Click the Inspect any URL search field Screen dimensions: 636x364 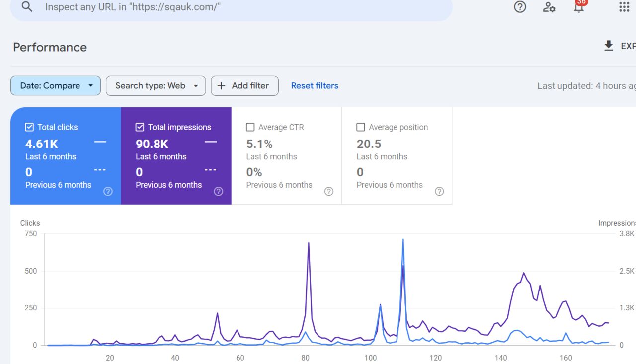[231, 7]
